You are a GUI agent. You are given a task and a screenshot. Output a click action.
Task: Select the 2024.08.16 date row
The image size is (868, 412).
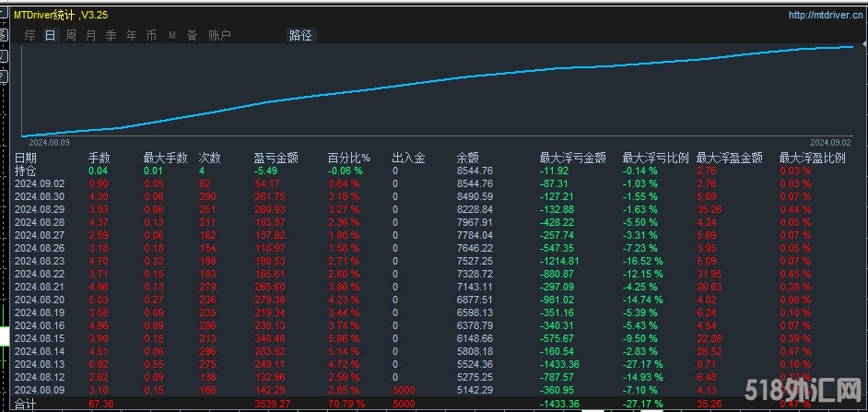pyautogui.click(x=40, y=325)
